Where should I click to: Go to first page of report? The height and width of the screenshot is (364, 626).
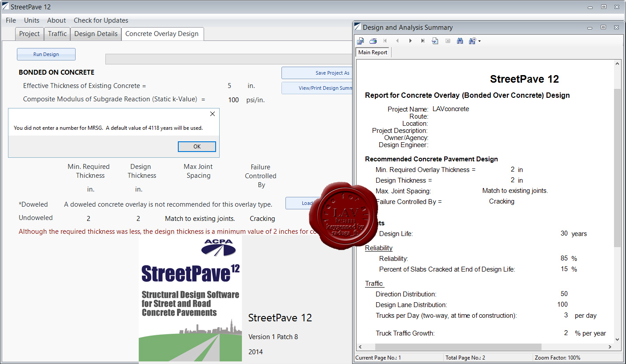coord(385,41)
